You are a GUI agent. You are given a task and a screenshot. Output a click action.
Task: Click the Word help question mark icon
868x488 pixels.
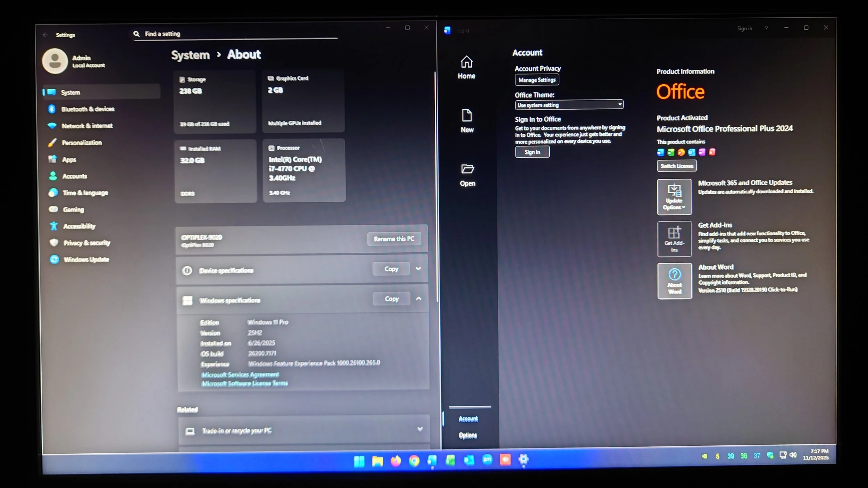766,28
